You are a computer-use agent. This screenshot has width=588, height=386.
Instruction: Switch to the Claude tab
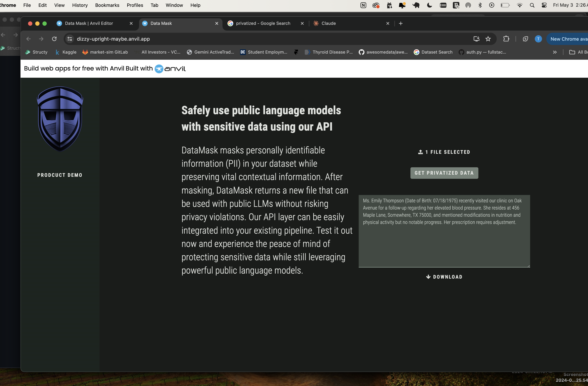328,23
